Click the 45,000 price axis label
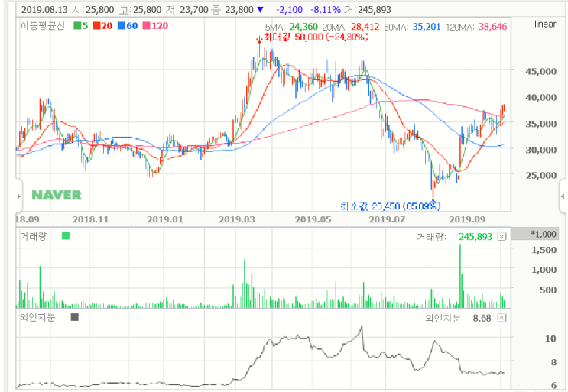The image size is (568, 392). click(x=540, y=72)
